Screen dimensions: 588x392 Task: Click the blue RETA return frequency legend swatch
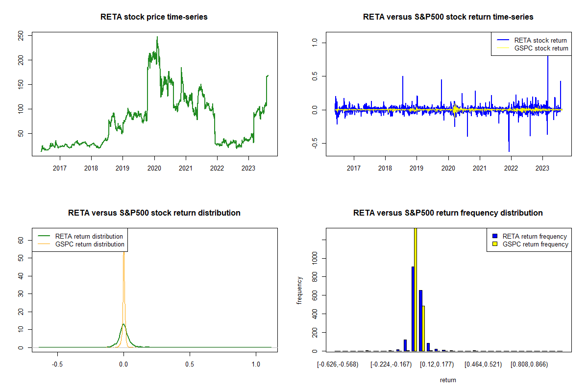click(x=494, y=237)
